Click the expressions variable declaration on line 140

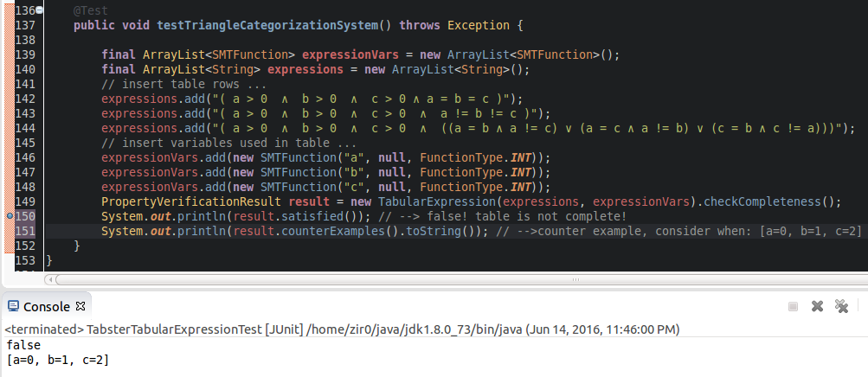pyautogui.click(x=305, y=70)
